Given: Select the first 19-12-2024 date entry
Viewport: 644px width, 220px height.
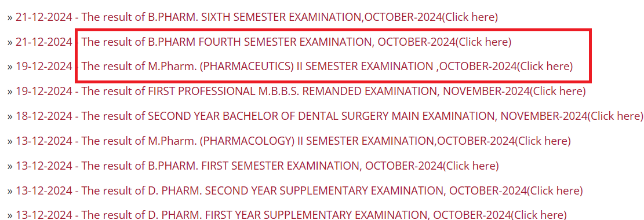Looking at the screenshot, I should click(x=44, y=66).
